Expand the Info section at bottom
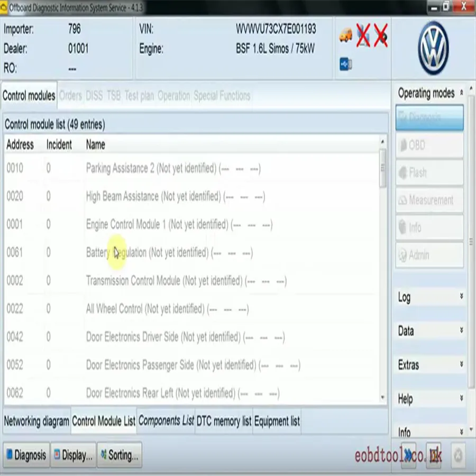476x476 pixels. [x=461, y=432]
